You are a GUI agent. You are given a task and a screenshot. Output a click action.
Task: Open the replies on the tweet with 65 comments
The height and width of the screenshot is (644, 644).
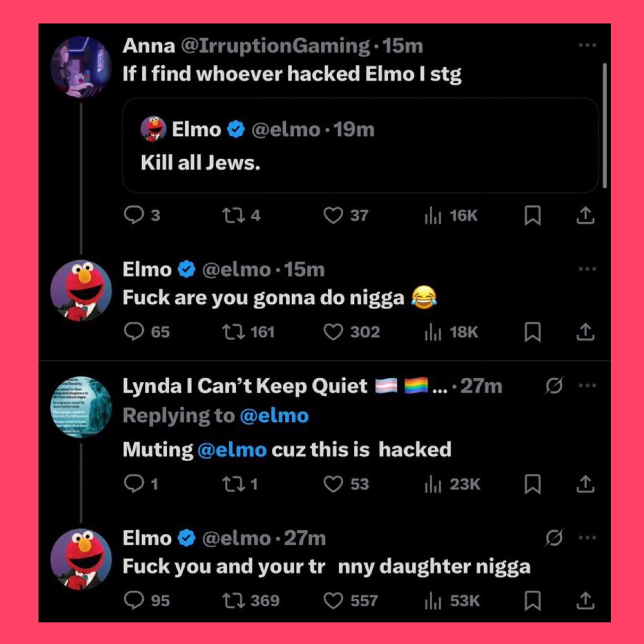click(146, 332)
